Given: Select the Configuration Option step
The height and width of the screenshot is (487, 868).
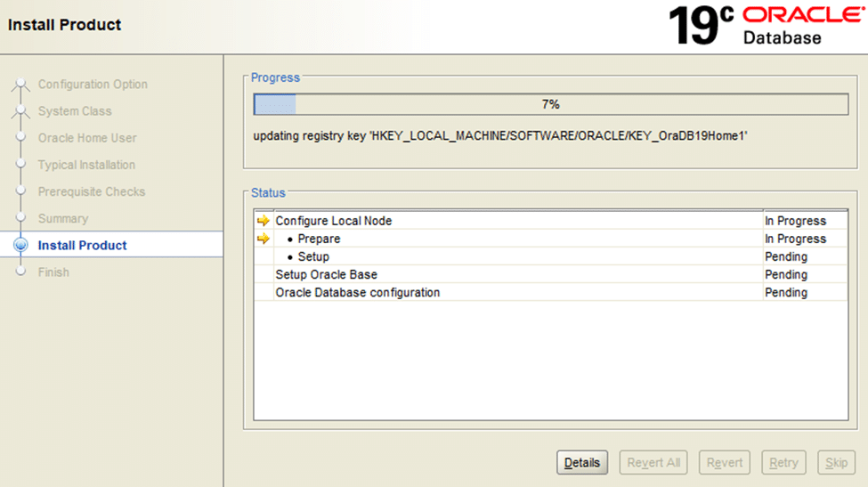Looking at the screenshot, I should point(93,84).
